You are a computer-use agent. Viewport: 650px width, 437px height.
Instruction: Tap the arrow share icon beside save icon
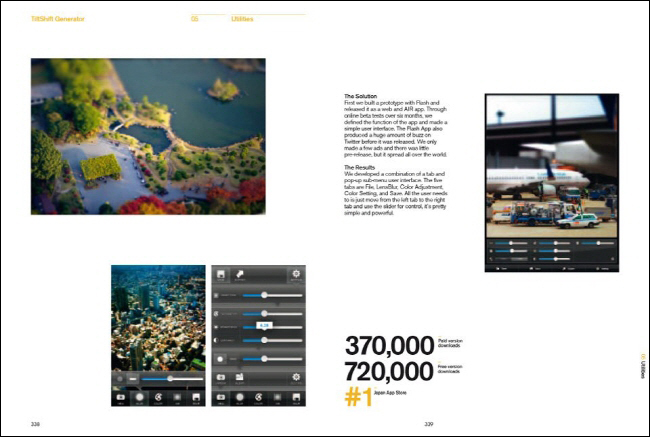(240, 274)
